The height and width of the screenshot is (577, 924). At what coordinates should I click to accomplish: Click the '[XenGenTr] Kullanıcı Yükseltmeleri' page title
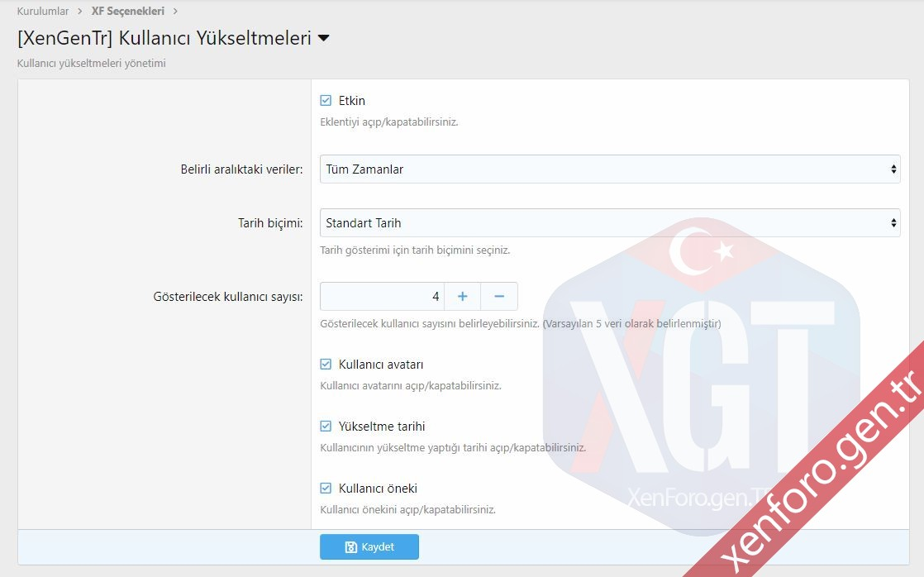[x=164, y=38]
